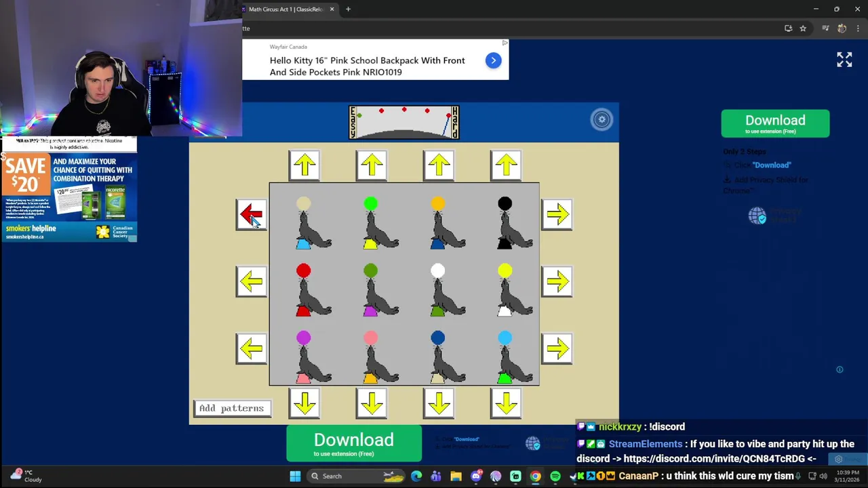Shift the middle seal row right

[x=557, y=281]
